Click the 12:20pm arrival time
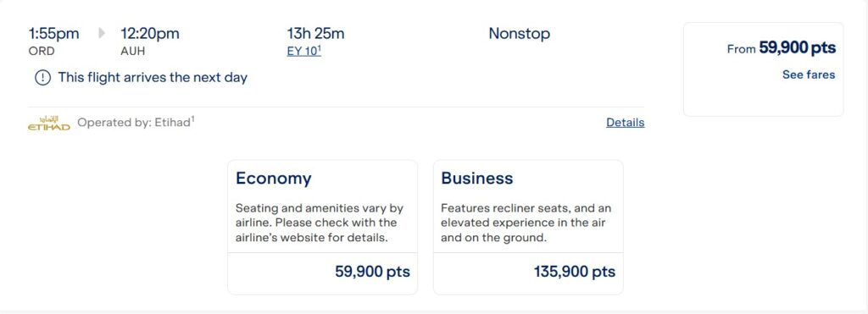This screenshot has width=868, height=314. tap(150, 34)
